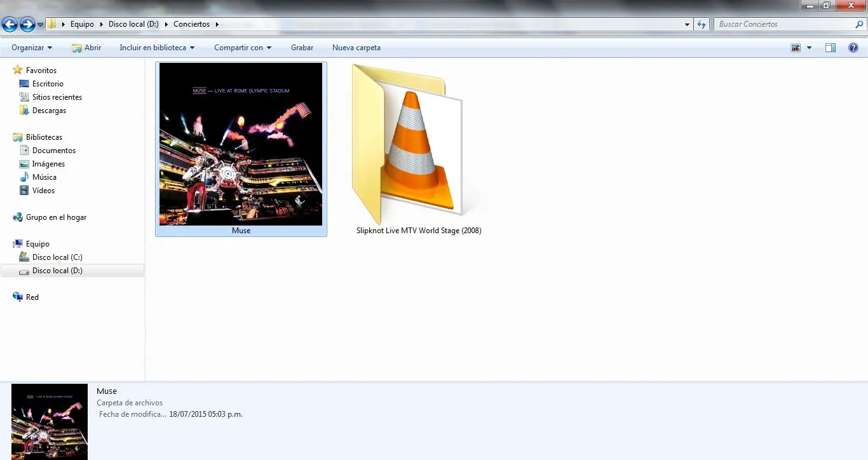
Task: Select Disco local (D:) in address path
Action: click(x=133, y=24)
